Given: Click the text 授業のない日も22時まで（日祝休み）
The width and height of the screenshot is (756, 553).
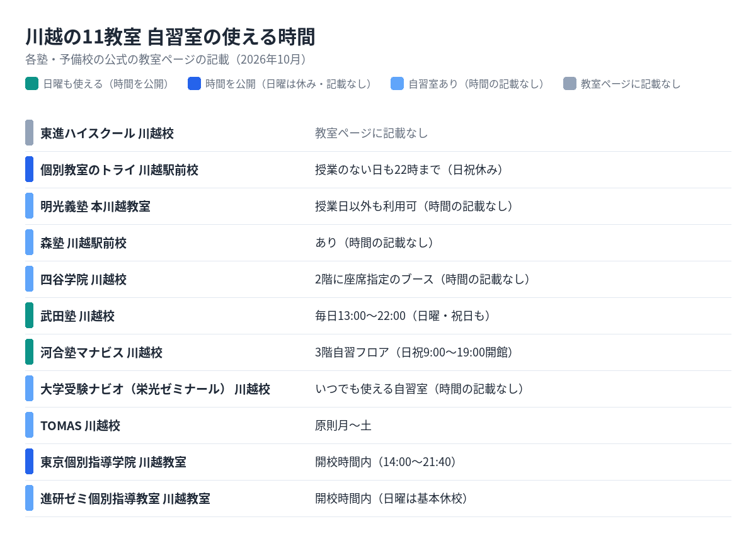Looking at the screenshot, I should click(412, 170).
